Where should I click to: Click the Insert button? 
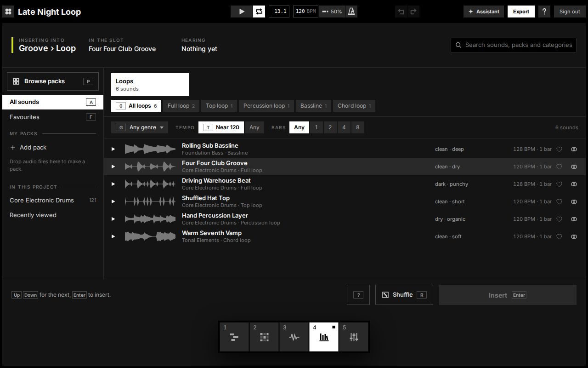tap(508, 295)
